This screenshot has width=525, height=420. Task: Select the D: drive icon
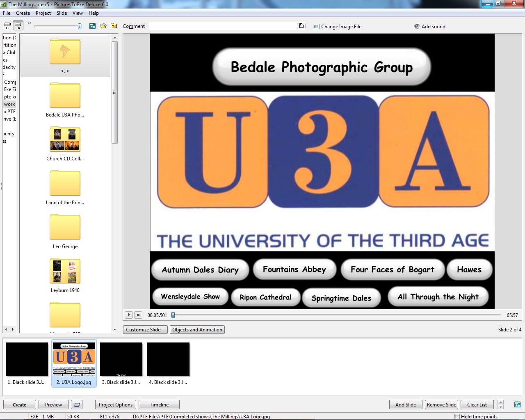pos(18,26)
